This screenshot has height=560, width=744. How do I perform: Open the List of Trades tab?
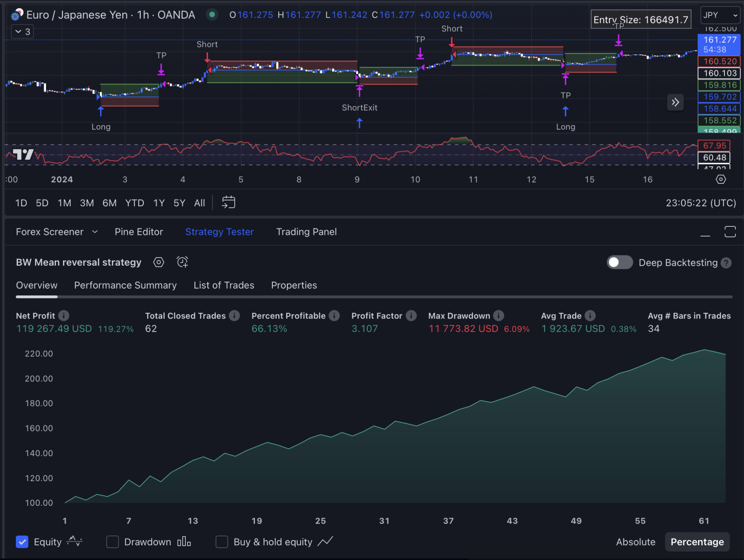224,285
